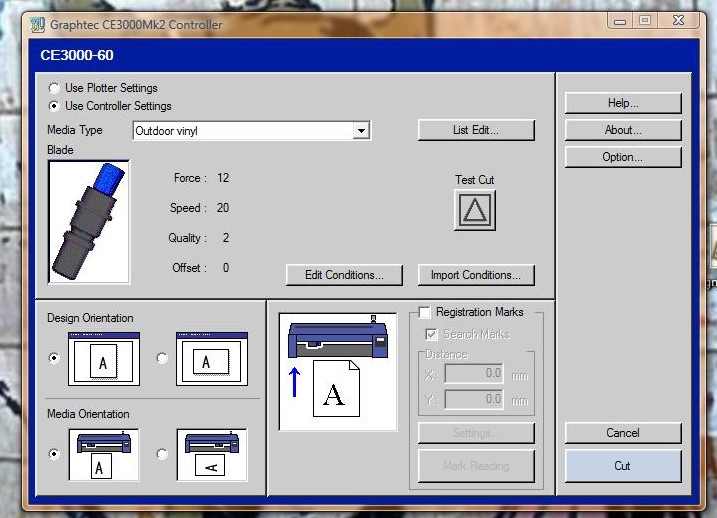Select the rotated media orientation plotter image

click(212, 454)
